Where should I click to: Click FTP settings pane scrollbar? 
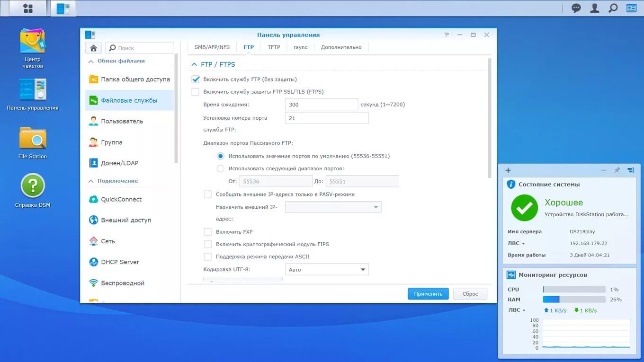click(x=490, y=118)
